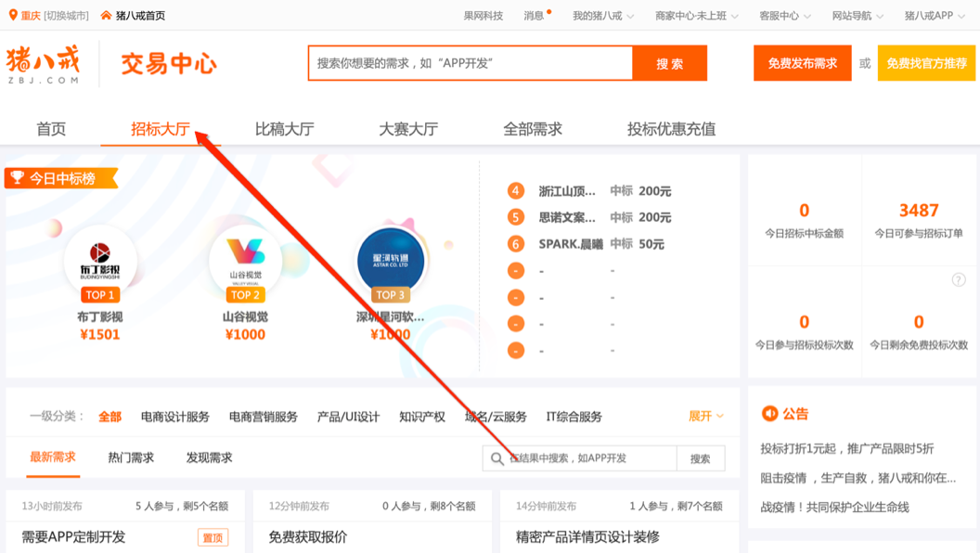980x553 pixels.
Task: Click the 免费找官方推荐 button
Action: click(926, 63)
